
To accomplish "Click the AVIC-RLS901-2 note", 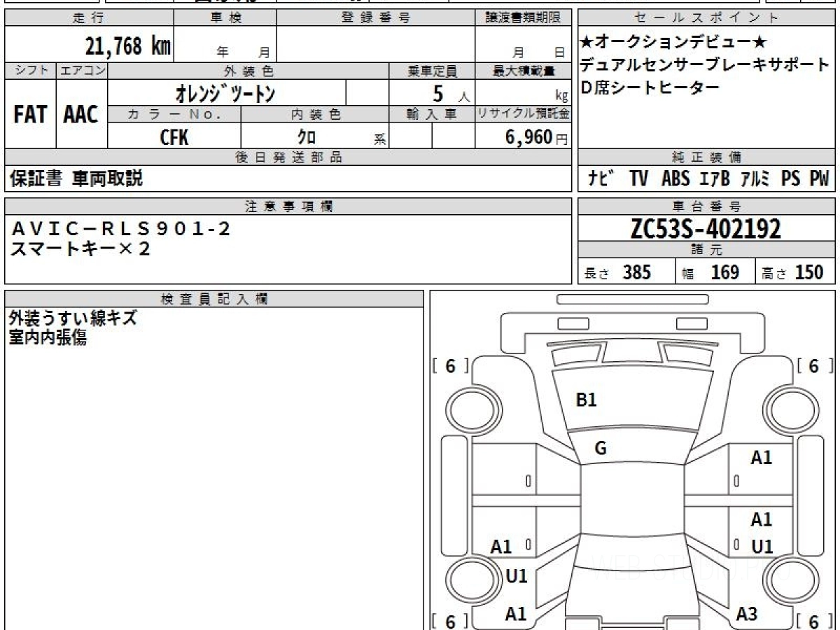I will point(121,228).
